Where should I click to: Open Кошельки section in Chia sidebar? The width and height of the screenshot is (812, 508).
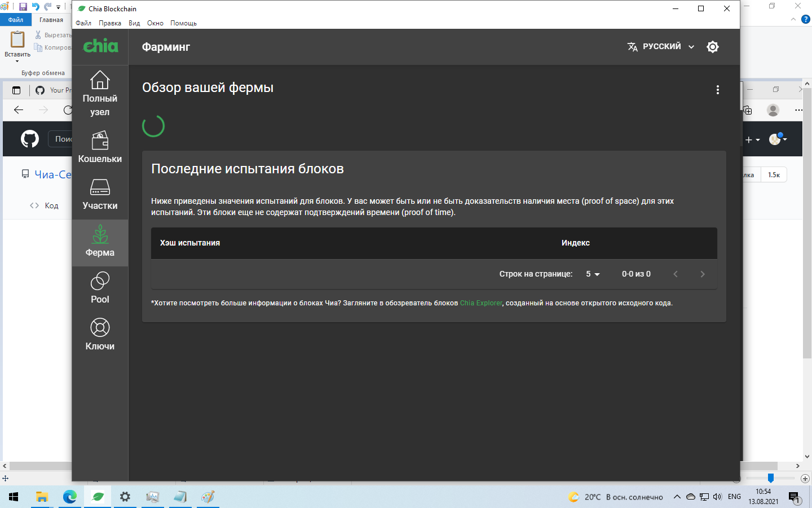[x=100, y=147]
